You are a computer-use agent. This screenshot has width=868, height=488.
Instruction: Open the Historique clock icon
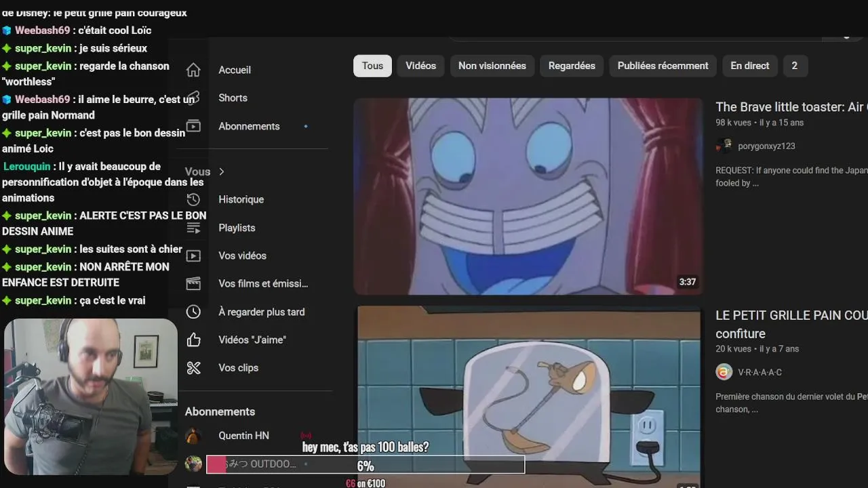(x=193, y=199)
